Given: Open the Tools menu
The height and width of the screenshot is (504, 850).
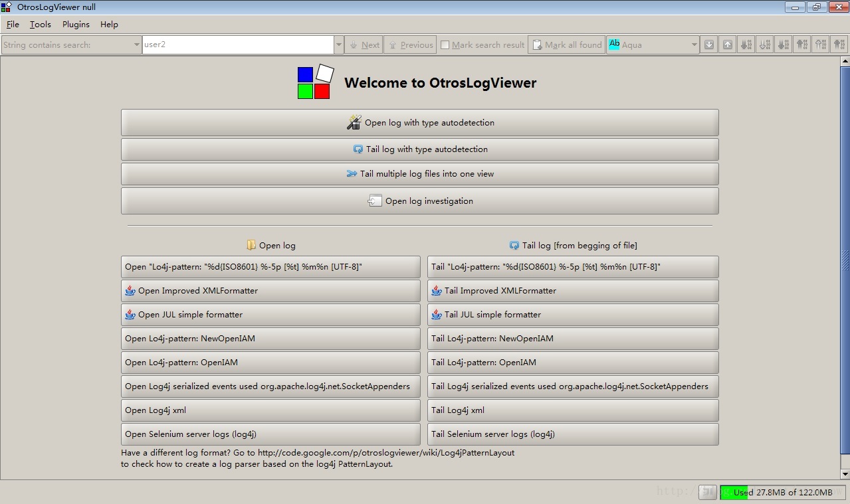Looking at the screenshot, I should (x=40, y=25).
